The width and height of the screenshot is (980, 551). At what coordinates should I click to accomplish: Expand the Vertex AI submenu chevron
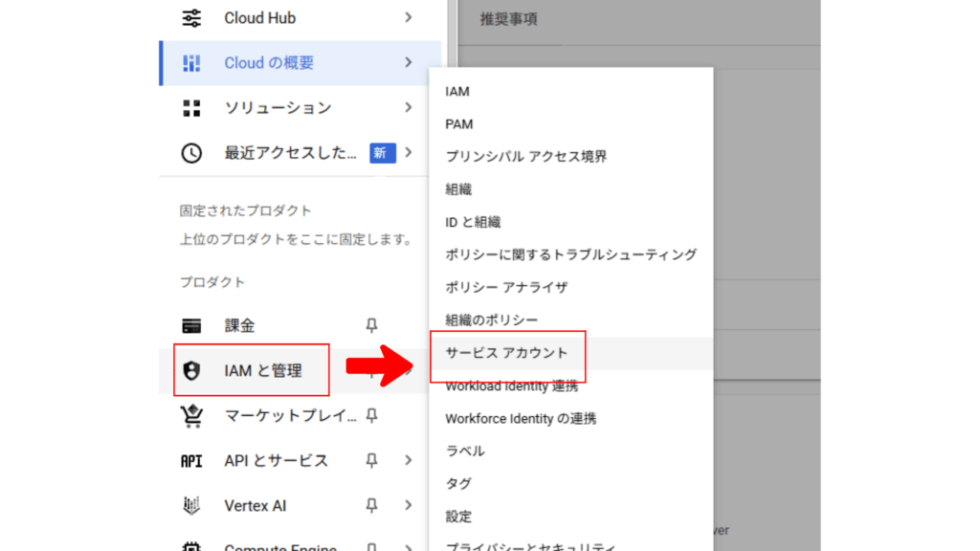[x=408, y=505]
